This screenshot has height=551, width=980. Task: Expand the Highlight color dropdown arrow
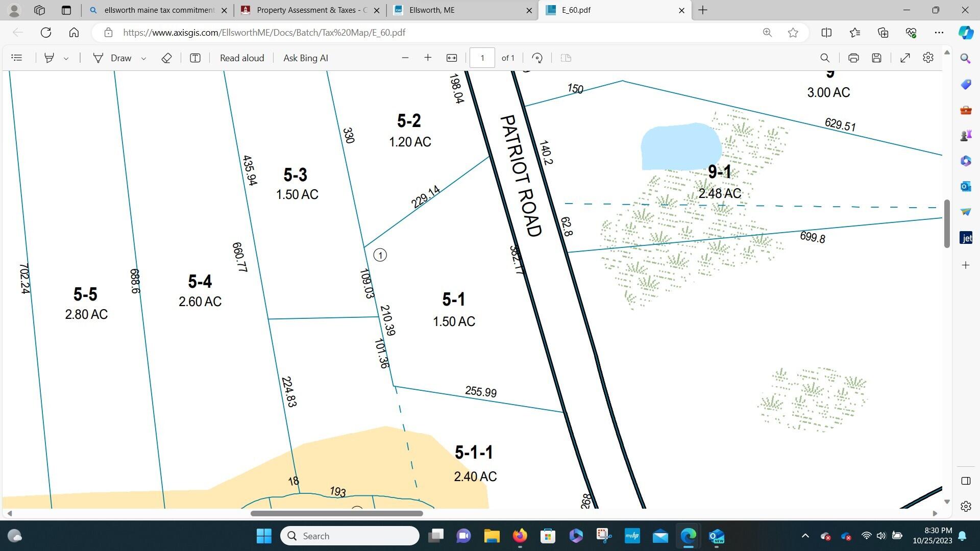tap(66, 59)
